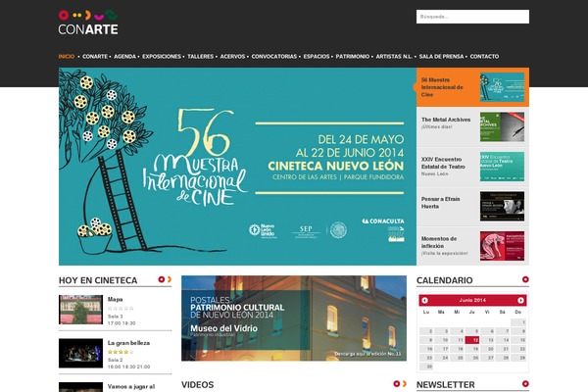Screen dimensions: 588x392
Task: Open the Mapa movie title
Action: pos(115,299)
